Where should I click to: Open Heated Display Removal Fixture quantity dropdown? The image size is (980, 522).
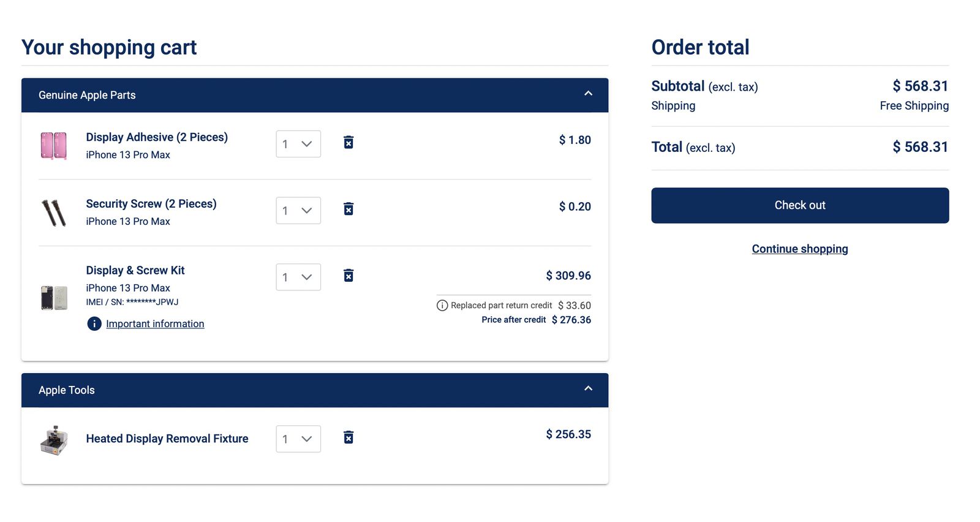point(298,439)
